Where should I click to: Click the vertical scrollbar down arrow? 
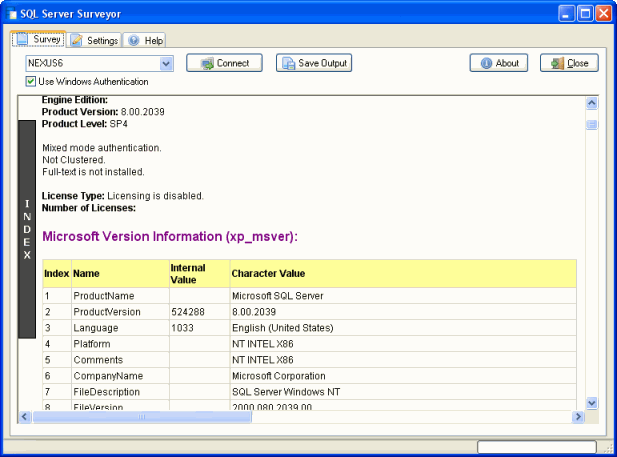(x=591, y=403)
